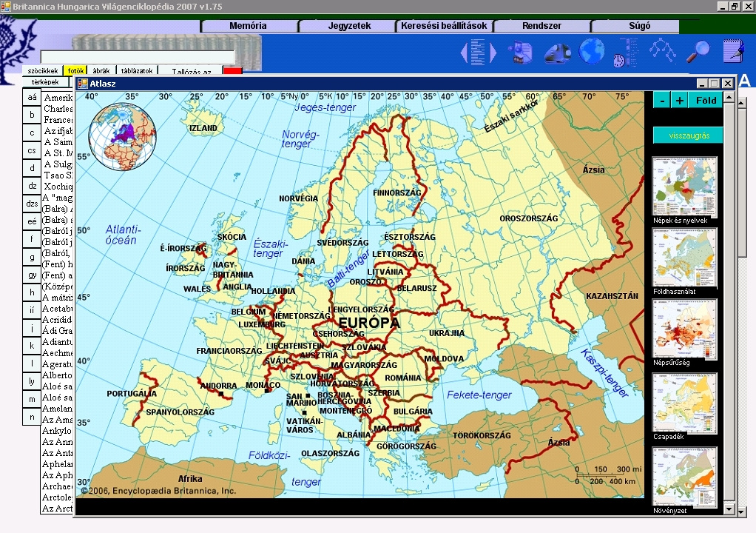This screenshot has height=533, width=756.
Task: Open the article text list icon
Action: pos(478,52)
